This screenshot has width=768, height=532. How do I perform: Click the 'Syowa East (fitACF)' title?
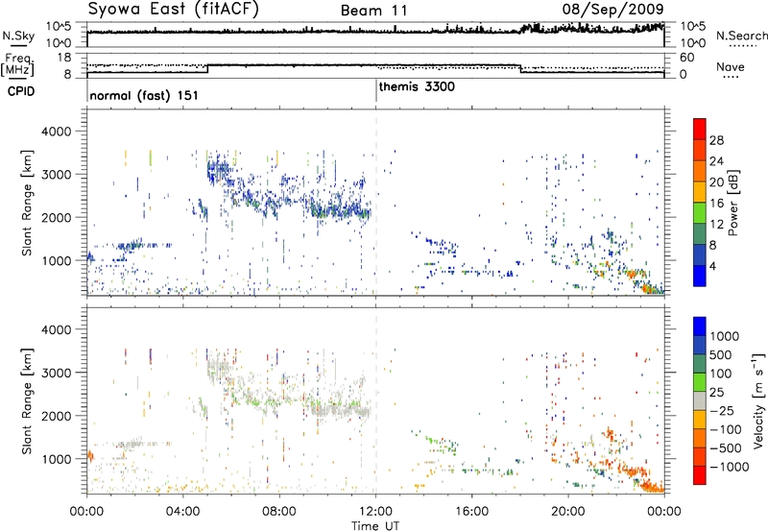(174, 9)
